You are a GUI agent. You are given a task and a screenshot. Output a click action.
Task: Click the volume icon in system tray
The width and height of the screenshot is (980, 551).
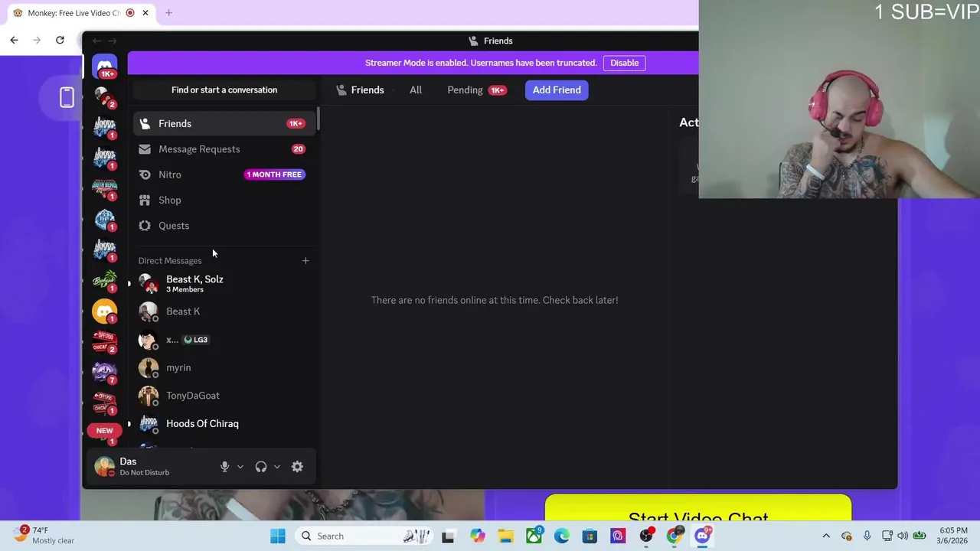coord(903,536)
